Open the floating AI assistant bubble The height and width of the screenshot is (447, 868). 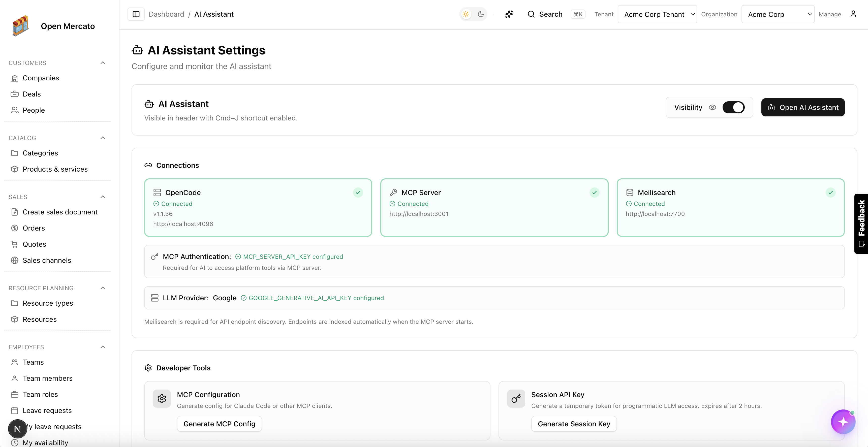click(843, 421)
